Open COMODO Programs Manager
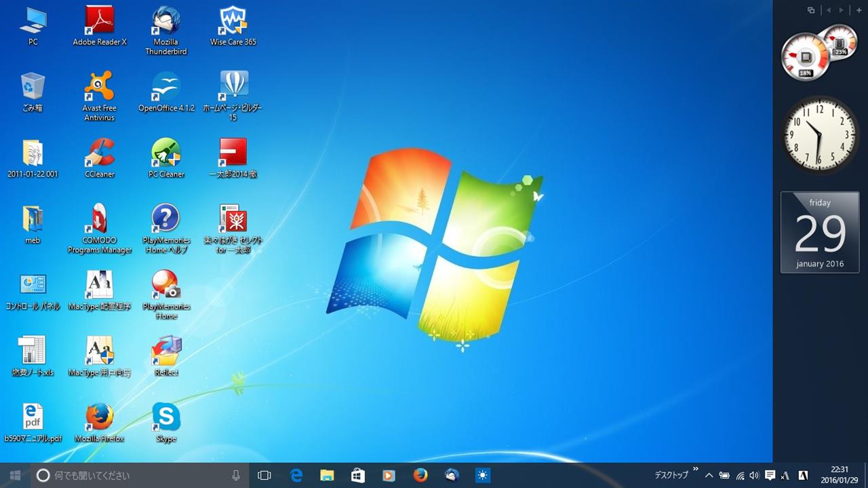Screen dimensions: 868x488 (x=100, y=229)
